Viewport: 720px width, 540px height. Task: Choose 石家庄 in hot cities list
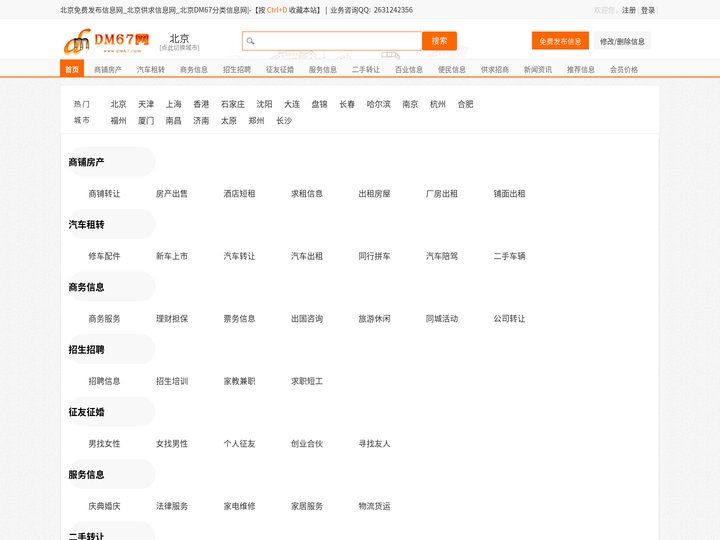(x=233, y=104)
